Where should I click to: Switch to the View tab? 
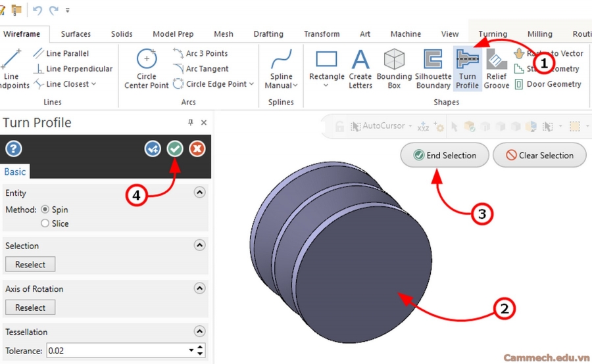point(450,34)
